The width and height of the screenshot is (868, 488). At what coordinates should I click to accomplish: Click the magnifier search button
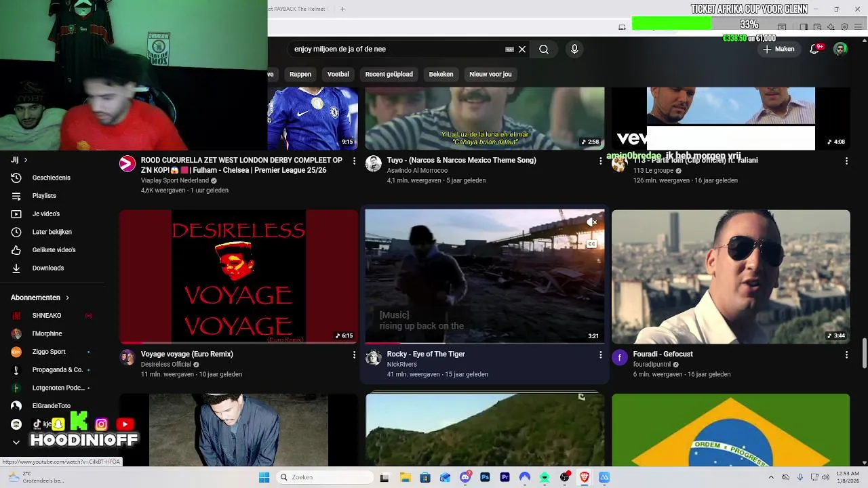(544, 49)
